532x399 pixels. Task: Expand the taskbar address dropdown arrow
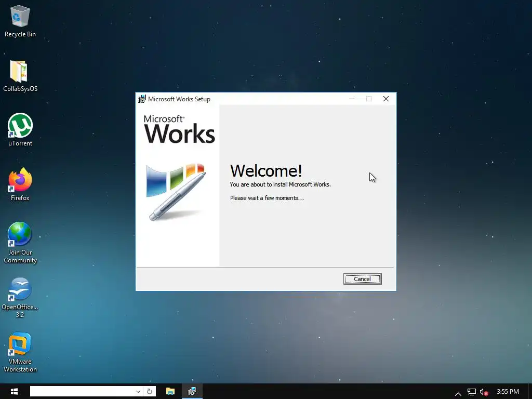pyautogui.click(x=138, y=391)
